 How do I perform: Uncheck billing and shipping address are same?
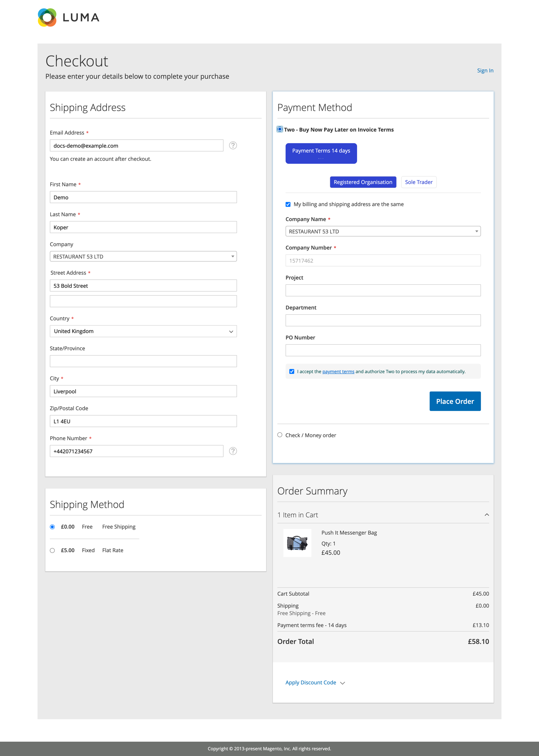click(x=288, y=204)
